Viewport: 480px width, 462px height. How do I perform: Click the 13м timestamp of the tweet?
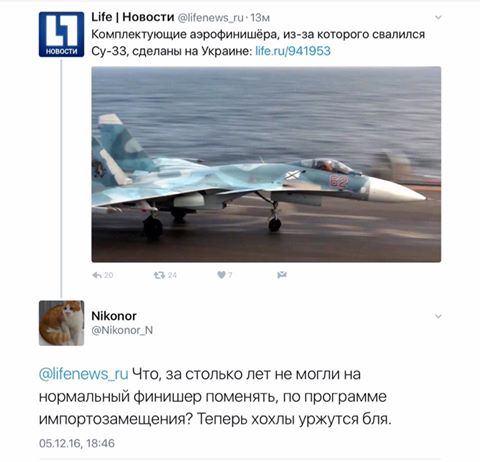pyautogui.click(x=260, y=18)
